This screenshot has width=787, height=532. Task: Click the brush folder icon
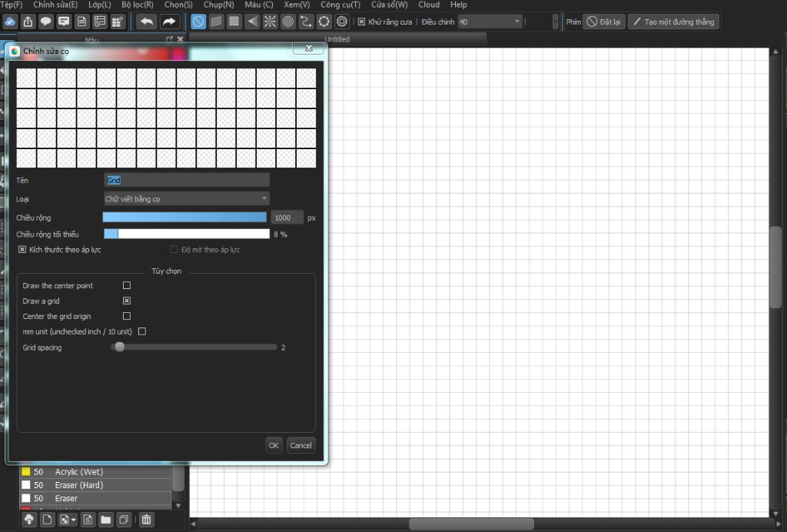pyautogui.click(x=105, y=520)
